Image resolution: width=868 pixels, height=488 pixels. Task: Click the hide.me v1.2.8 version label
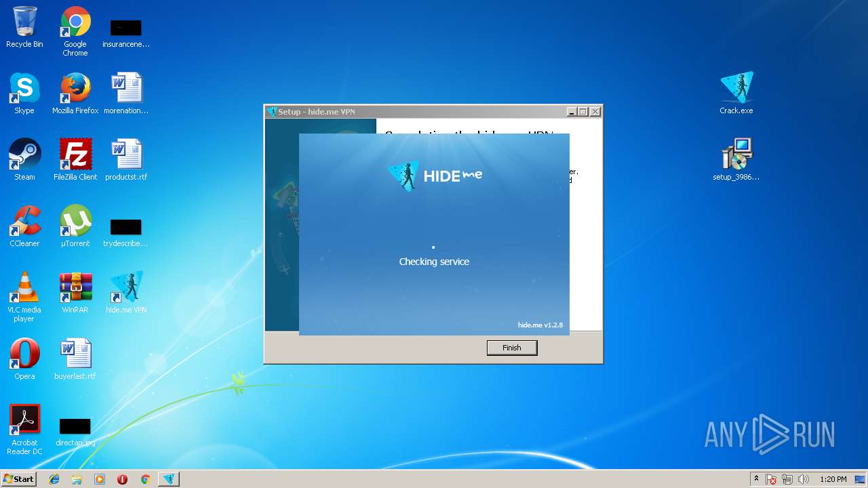[540, 325]
